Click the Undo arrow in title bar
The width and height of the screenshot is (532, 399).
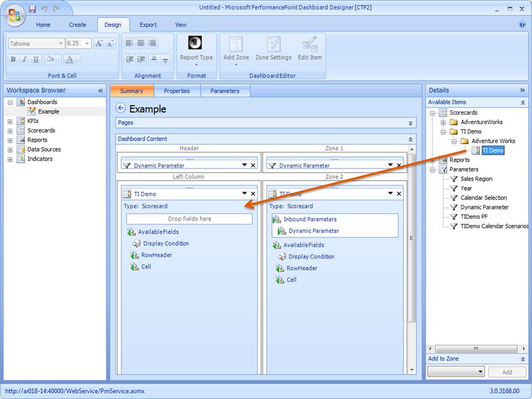coord(44,9)
